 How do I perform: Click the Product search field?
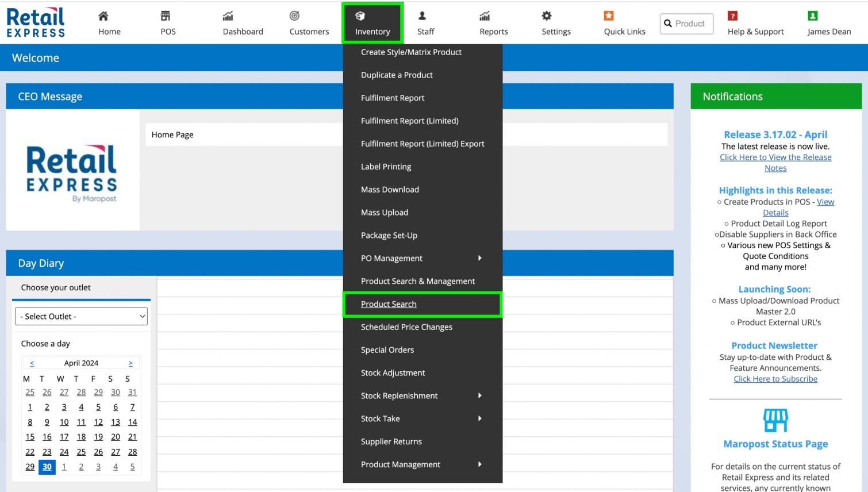(687, 24)
